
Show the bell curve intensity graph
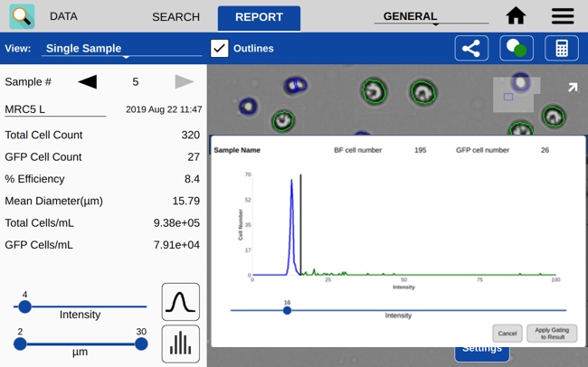(x=180, y=302)
